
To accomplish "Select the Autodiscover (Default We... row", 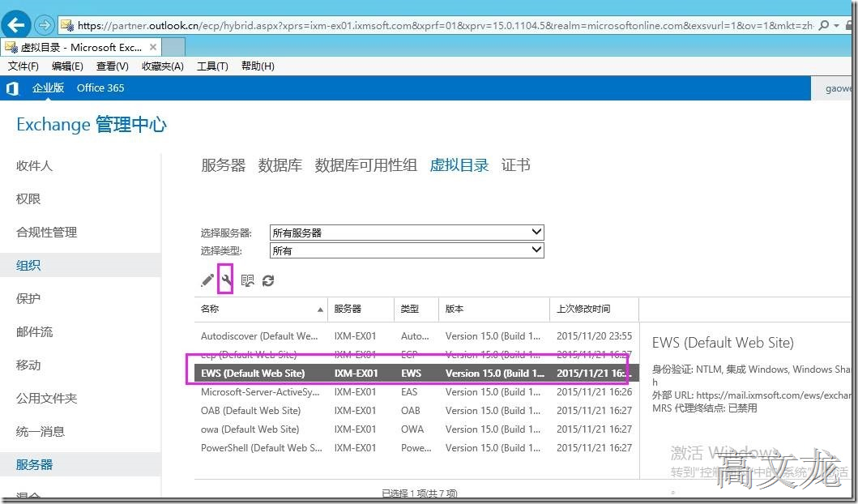I will pyautogui.click(x=416, y=336).
